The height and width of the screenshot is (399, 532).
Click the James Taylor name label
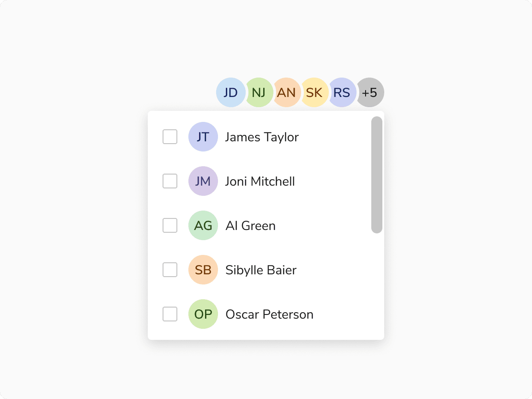(262, 137)
